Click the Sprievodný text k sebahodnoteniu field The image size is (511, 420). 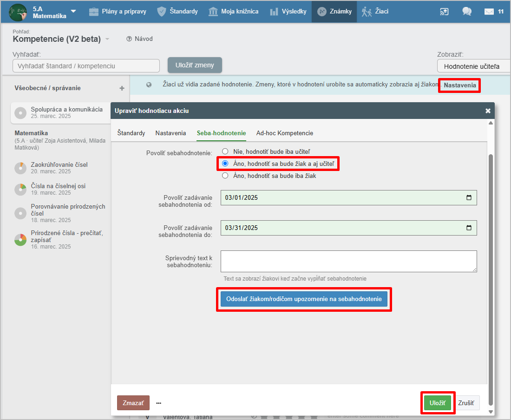pyautogui.click(x=348, y=261)
